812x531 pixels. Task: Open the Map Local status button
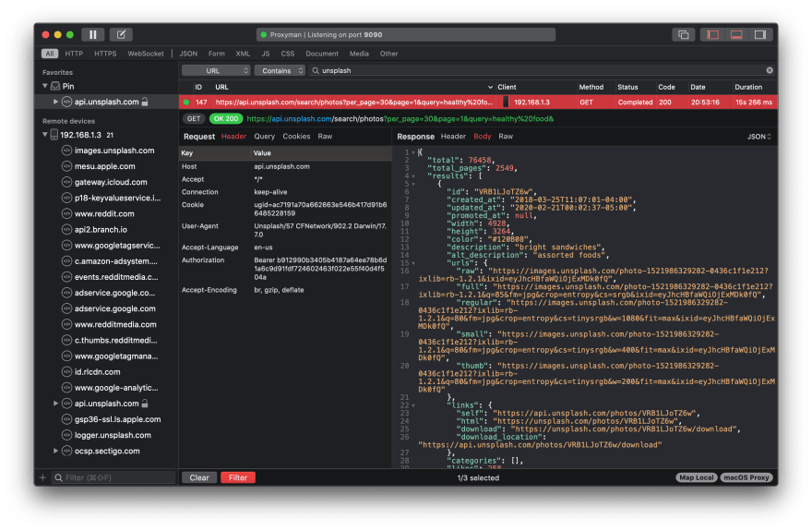(x=697, y=477)
